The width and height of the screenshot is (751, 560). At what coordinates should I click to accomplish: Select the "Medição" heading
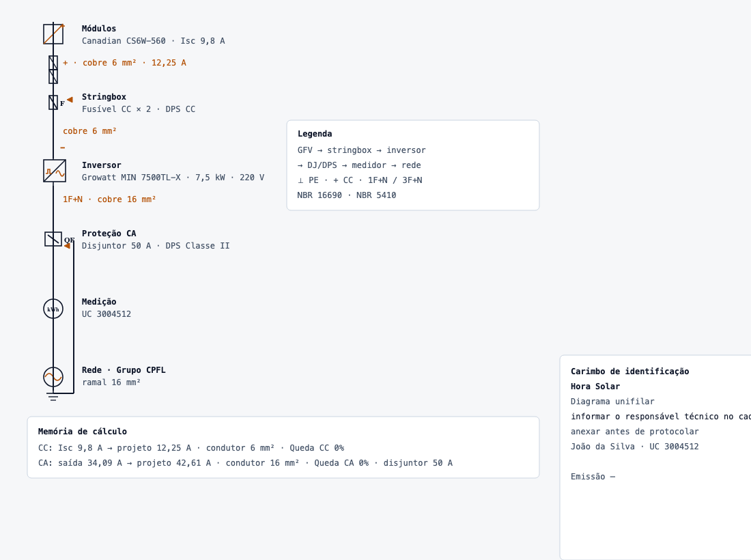pyautogui.click(x=99, y=302)
